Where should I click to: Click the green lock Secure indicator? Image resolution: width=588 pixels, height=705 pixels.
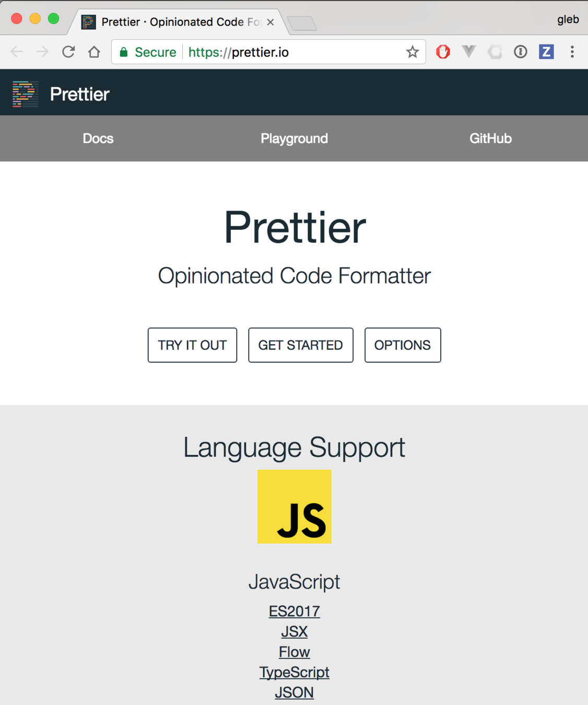(148, 52)
